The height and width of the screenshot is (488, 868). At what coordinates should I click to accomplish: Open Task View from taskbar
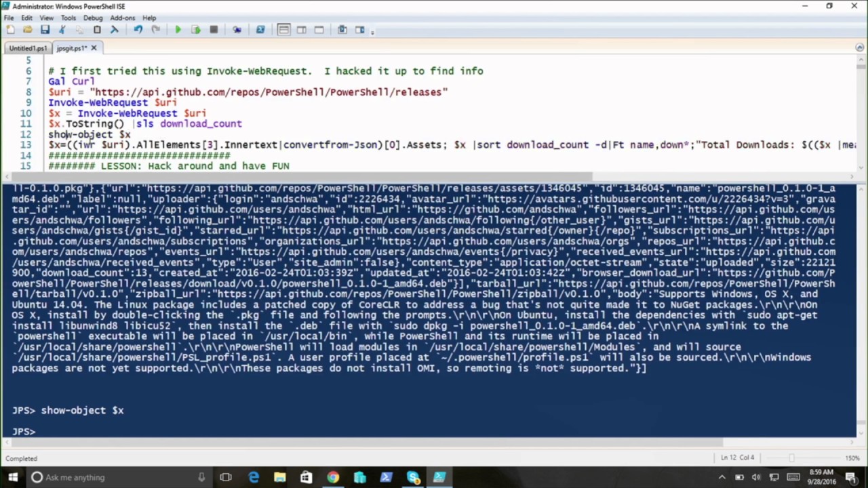point(226,477)
